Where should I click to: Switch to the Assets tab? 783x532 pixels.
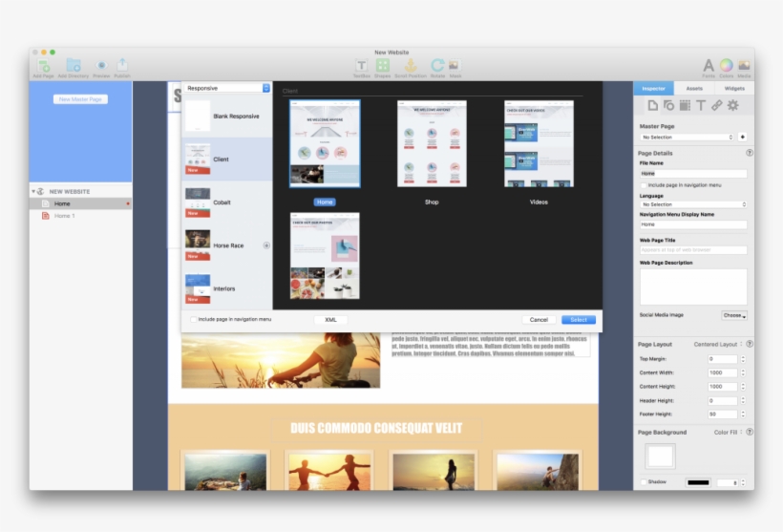pos(694,89)
